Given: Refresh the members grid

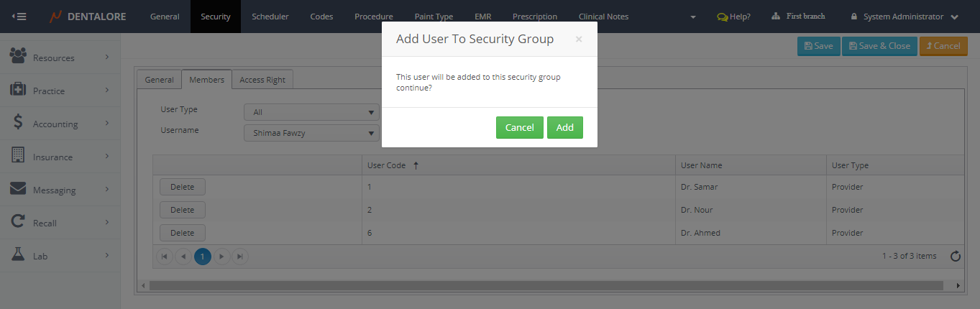Looking at the screenshot, I should [956, 257].
